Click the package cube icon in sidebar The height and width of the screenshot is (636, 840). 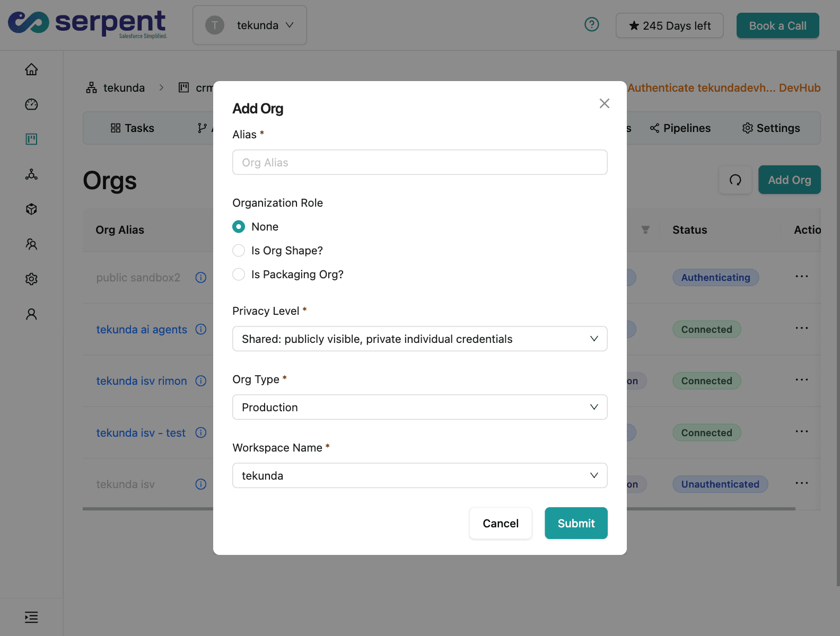click(x=31, y=209)
